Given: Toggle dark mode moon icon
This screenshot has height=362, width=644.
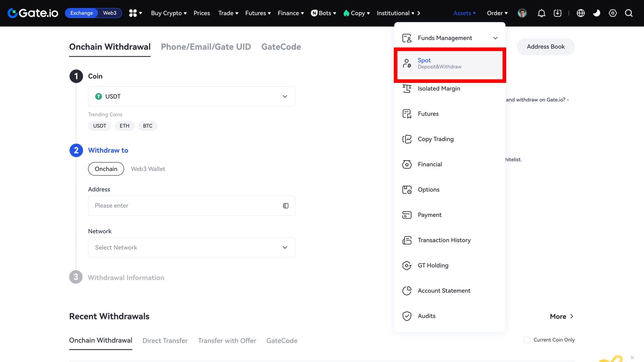Looking at the screenshot, I should pyautogui.click(x=597, y=13).
